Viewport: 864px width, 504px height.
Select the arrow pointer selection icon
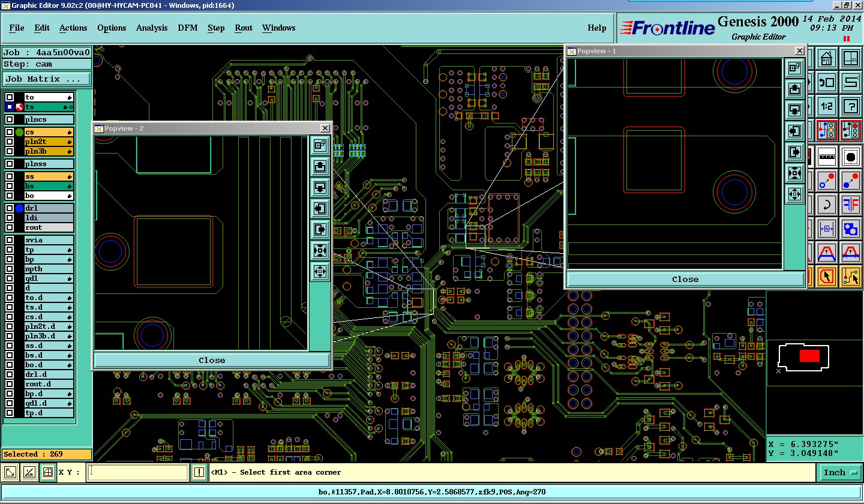(827, 275)
